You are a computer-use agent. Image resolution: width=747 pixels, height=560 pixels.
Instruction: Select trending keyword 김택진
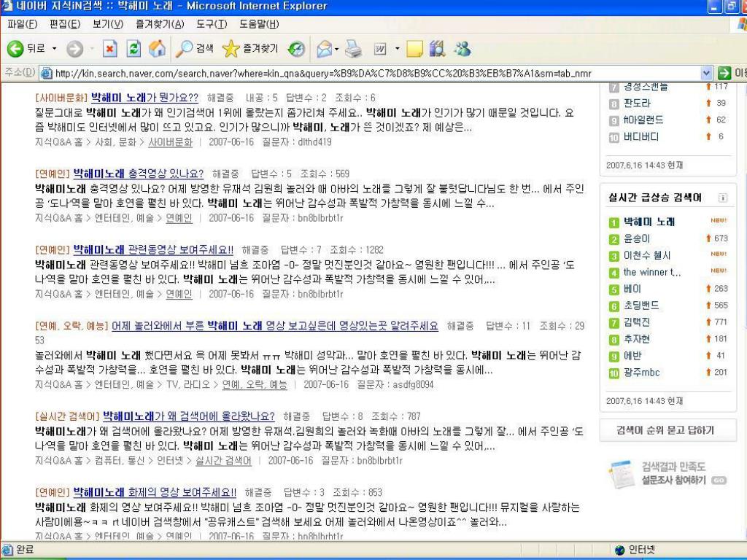[636, 322]
